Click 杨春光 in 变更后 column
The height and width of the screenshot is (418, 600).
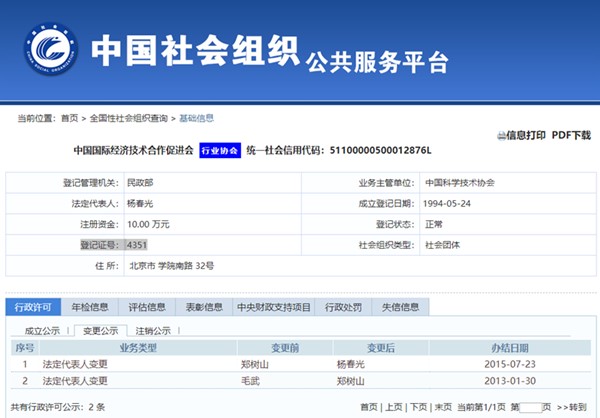coord(351,364)
